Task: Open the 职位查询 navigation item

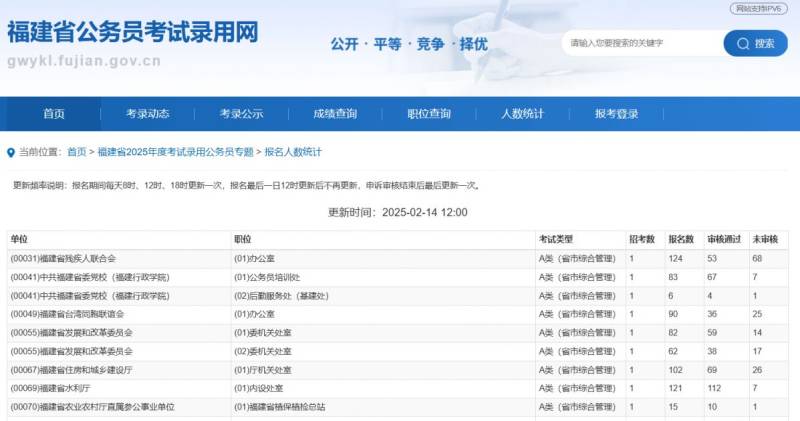Action: tap(429, 114)
